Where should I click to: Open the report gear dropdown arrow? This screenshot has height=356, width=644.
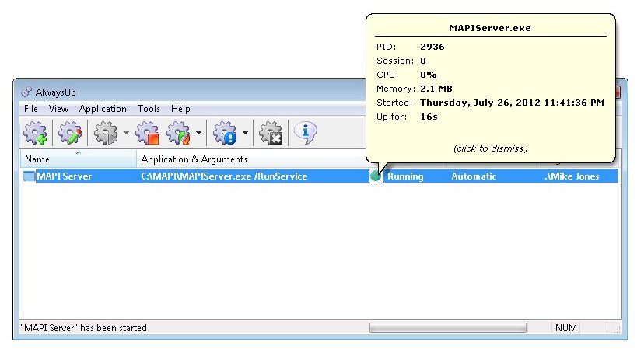[x=245, y=133]
